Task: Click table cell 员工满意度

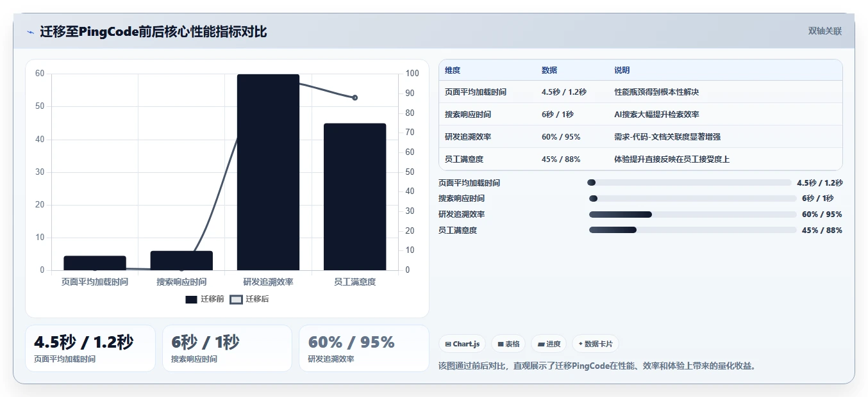Action: pyautogui.click(x=464, y=159)
